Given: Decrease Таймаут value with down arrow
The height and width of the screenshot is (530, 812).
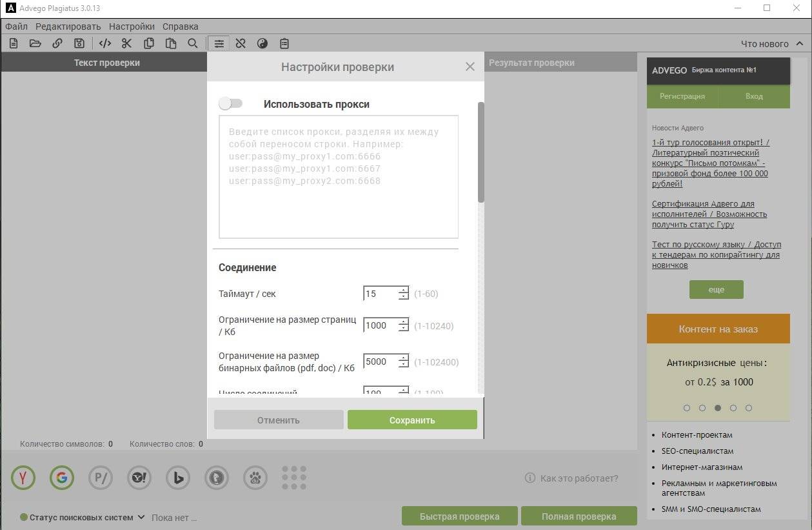Looking at the screenshot, I should (403, 298).
